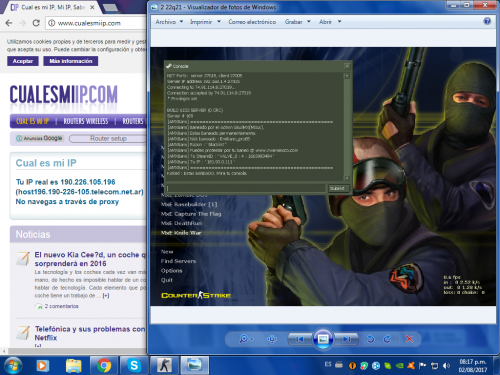Screen dimensions: 500x375
Task: Open the zoom magnifier control
Action: click(x=246, y=339)
